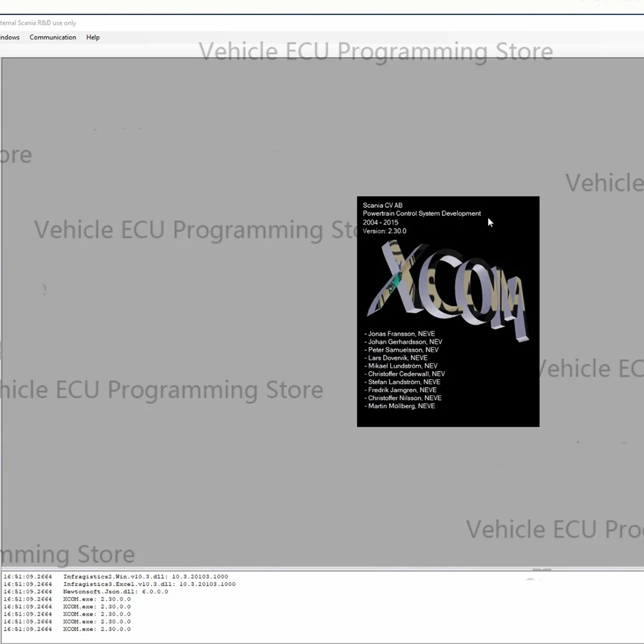Image resolution: width=644 pixels, height=644 pixels.
Task: Select 'Jonas Fransson, NEVE' credit line
Action: (x=400, y=334)
